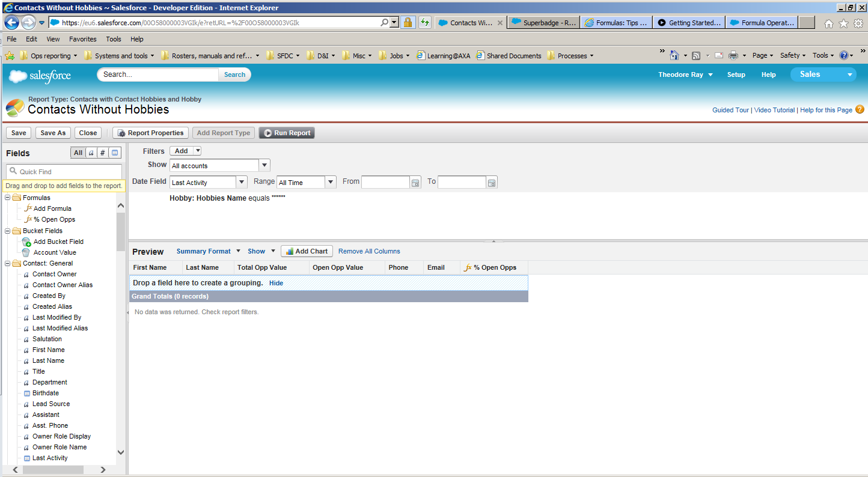This screenshot has height=477, width=868.
Task: Select Lead Source field in the tree
Action: [51, 404]
